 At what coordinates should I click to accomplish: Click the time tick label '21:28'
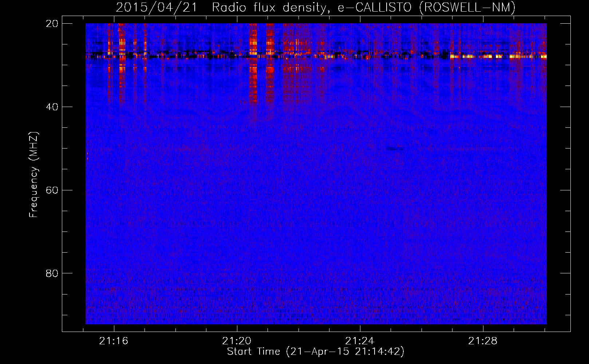click(483, 341)
